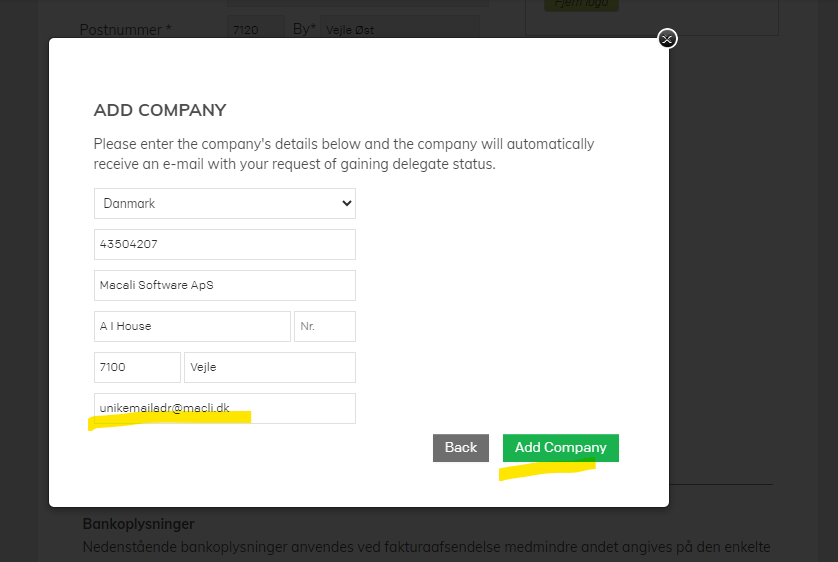Click the By label beside Postnummer
Image resolution: width=838 pixels, height=562 pixels.
(x=304, y=29)
